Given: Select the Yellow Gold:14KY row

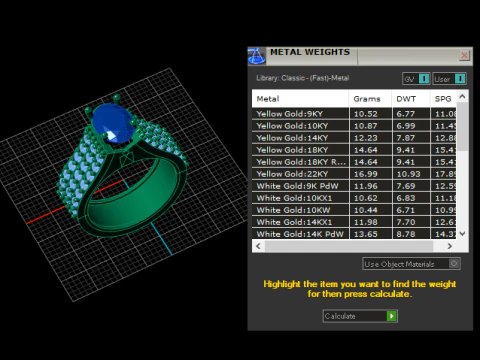Looking at the screenshot, I should click(x=354, y=138).
